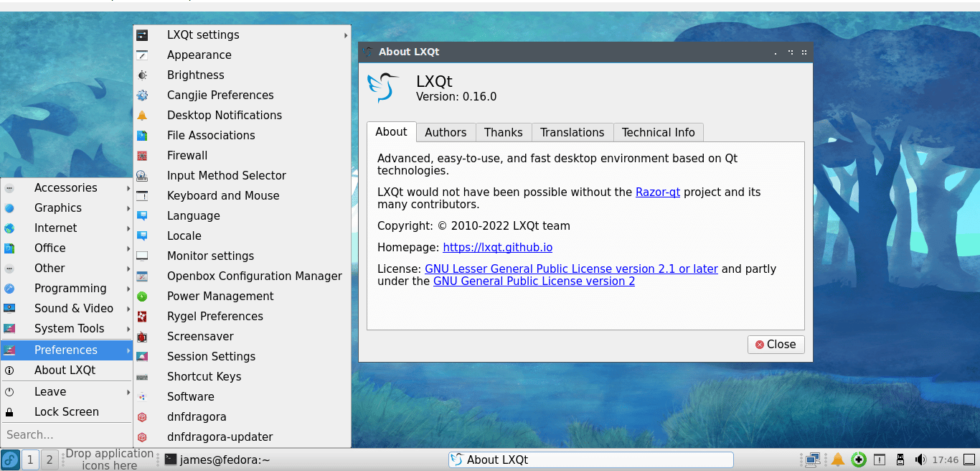Click the Screensaver icon in the submenu
This screenshot has width=980, height=471.
142,337
